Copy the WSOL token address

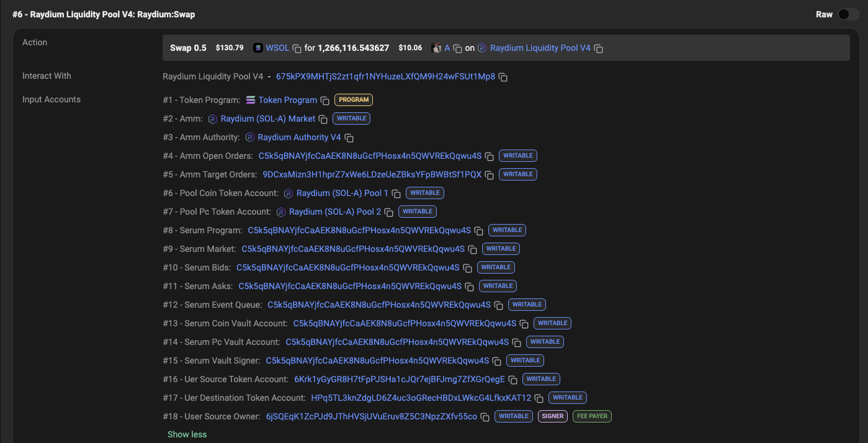click(297, 48)
